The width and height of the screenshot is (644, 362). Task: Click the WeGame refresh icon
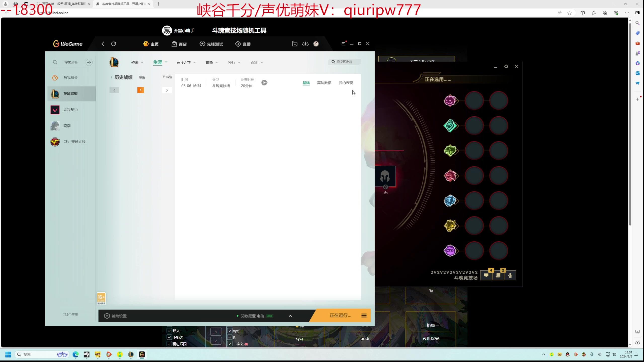click(114, 44)
